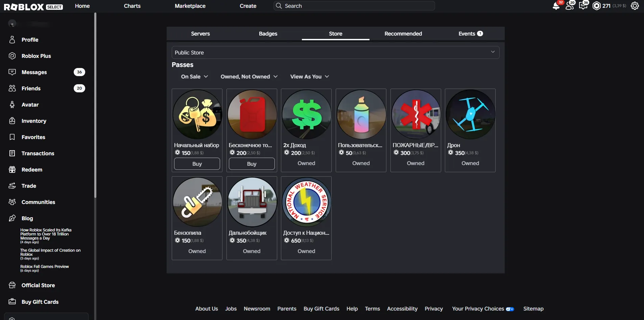
Task: Click the Search input field
Action: [x=354, y=6]
